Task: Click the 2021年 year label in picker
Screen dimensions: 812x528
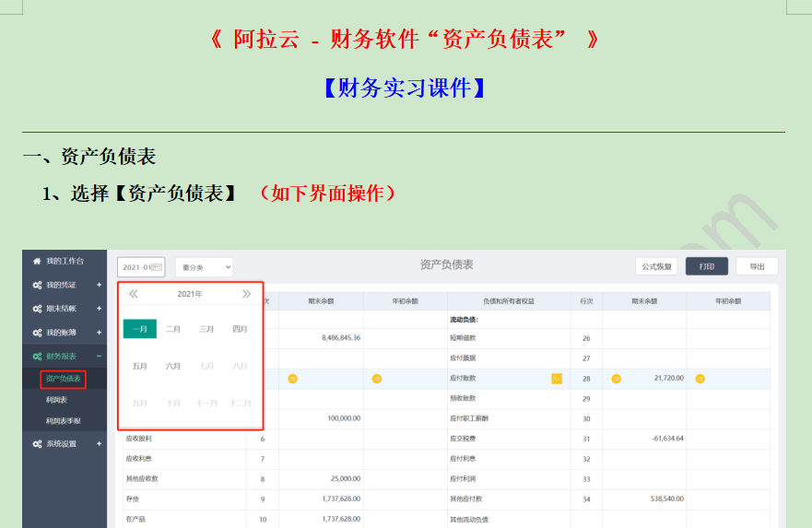Action: point(190,294)
